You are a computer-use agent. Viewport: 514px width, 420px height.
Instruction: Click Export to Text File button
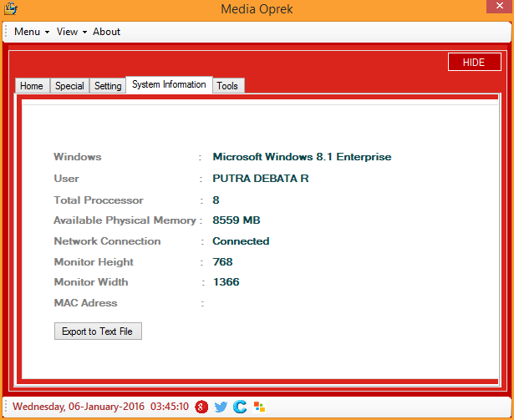(x=98, y=331)
